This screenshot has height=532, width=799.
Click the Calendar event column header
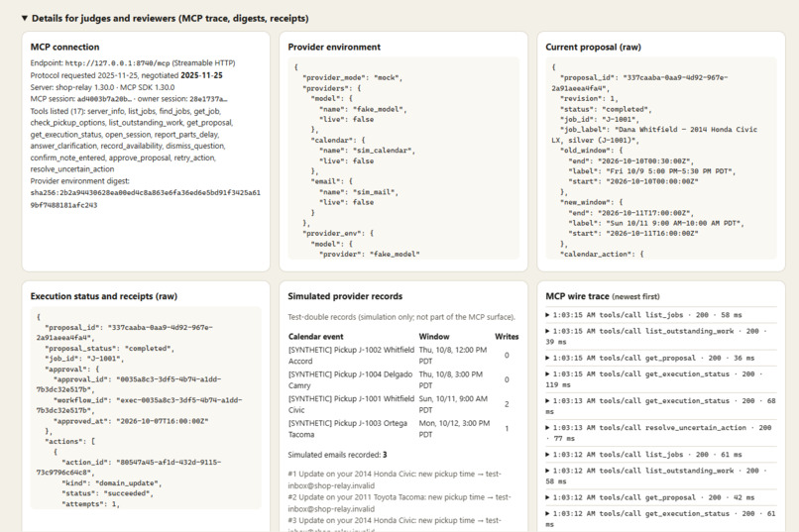pos(316,337)
